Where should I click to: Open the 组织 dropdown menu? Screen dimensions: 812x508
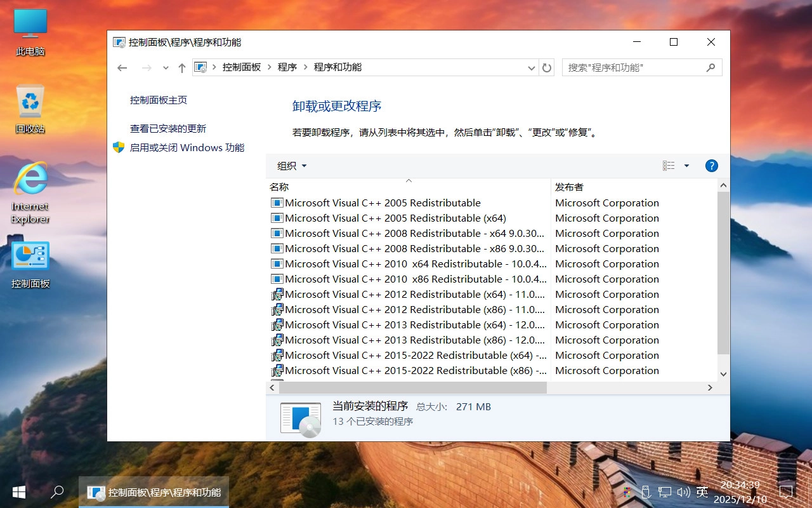291,166
